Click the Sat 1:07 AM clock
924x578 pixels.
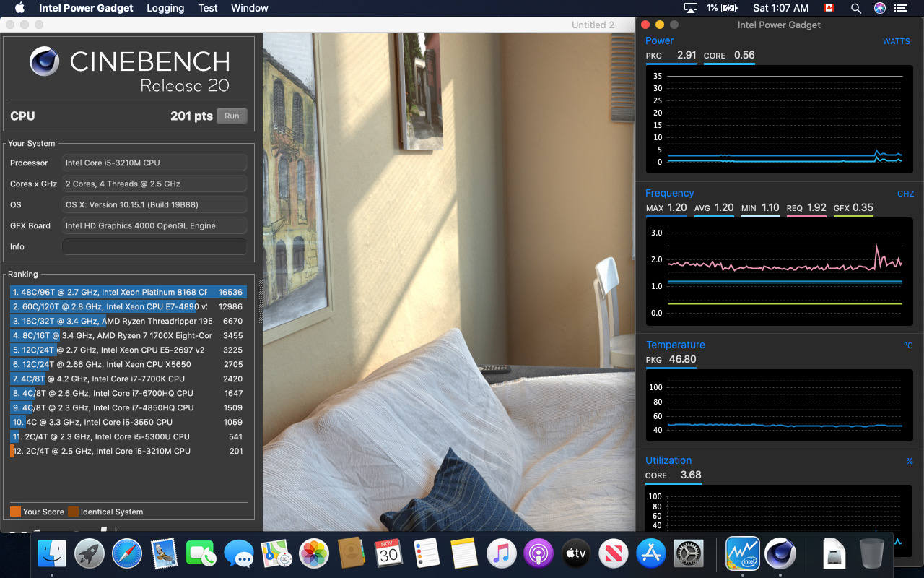click(x=780, y=8)
